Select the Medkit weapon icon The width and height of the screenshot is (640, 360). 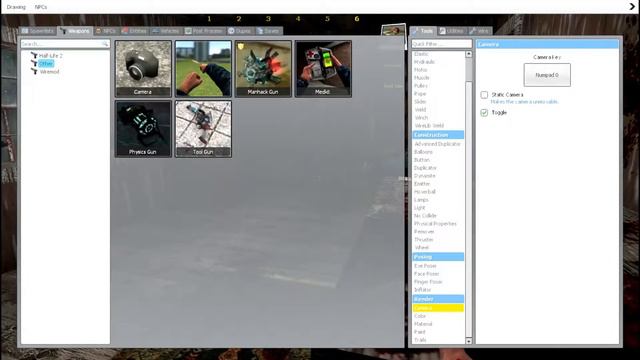pyautogui.click(x=323, y=69)
